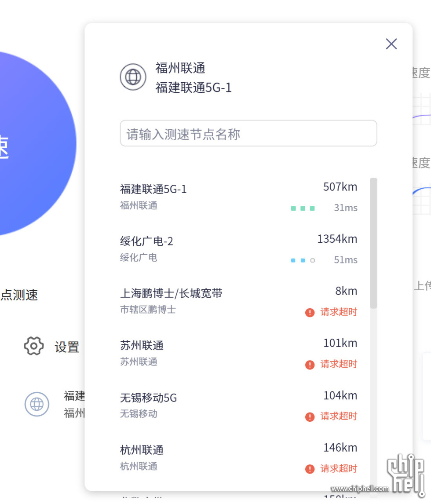The height and width of the screenshot is (504, 431).
Task: Click the 无锡移动 subtitle text
Action: 139,414
